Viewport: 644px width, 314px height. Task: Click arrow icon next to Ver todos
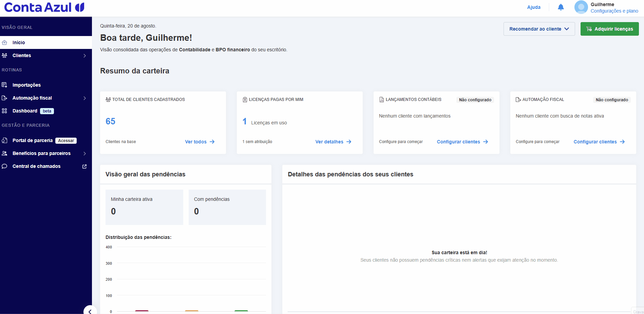coord(212,142)
